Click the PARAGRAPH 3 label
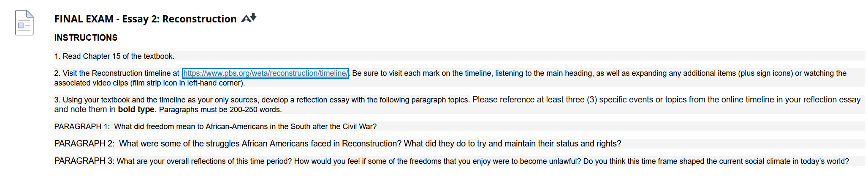This screenshot has width=868, height=193. tap(84, 161)
